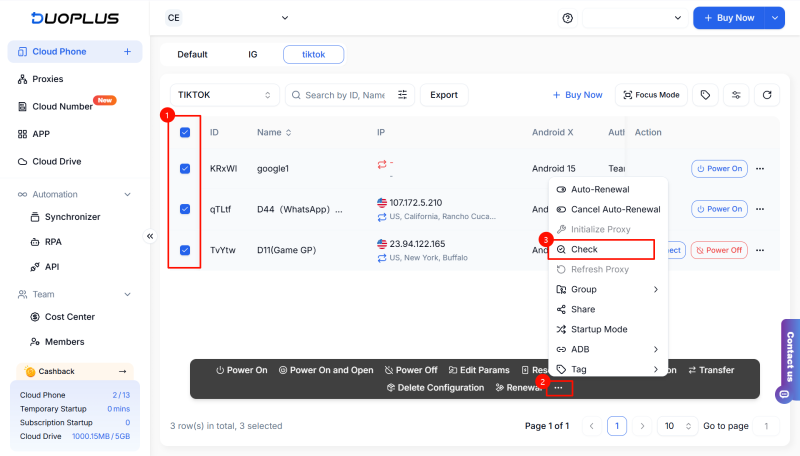Open the column filter settings icon
800x456 pixels.
[737, 95]
